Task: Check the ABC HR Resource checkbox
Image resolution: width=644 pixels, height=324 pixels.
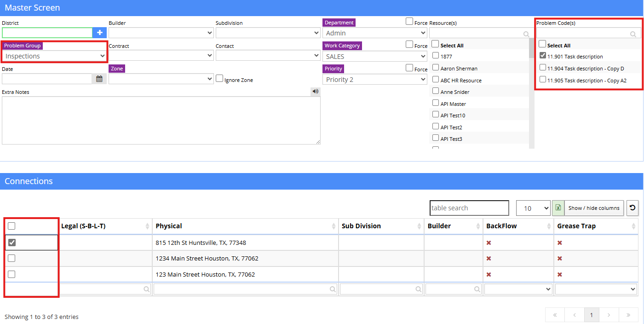Action: (436, 79)
